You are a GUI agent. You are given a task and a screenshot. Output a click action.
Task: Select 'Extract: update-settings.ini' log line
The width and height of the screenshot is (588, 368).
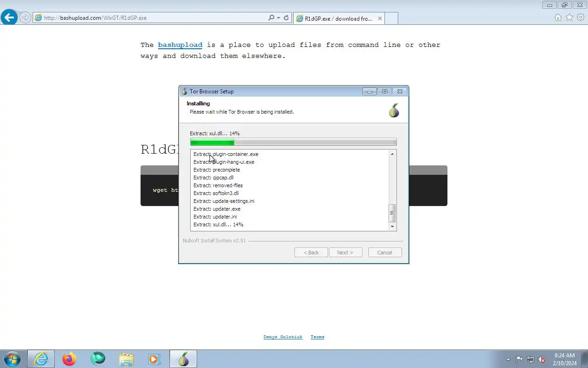[224, 201]
